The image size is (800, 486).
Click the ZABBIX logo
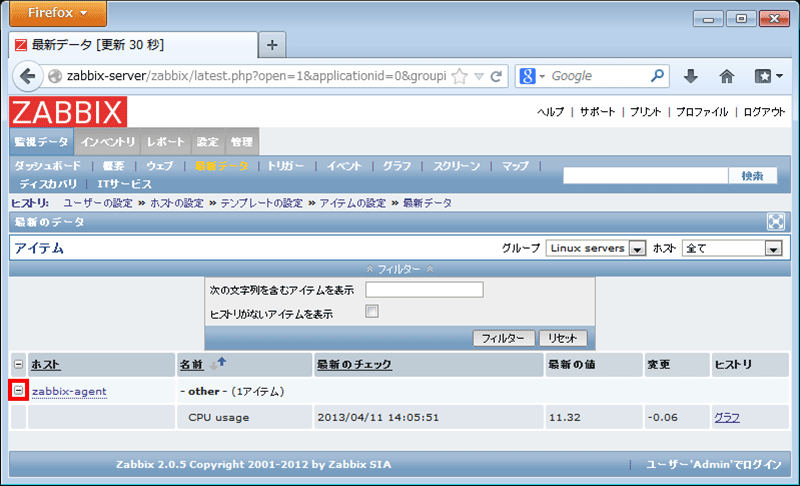(x=68, y=111)
